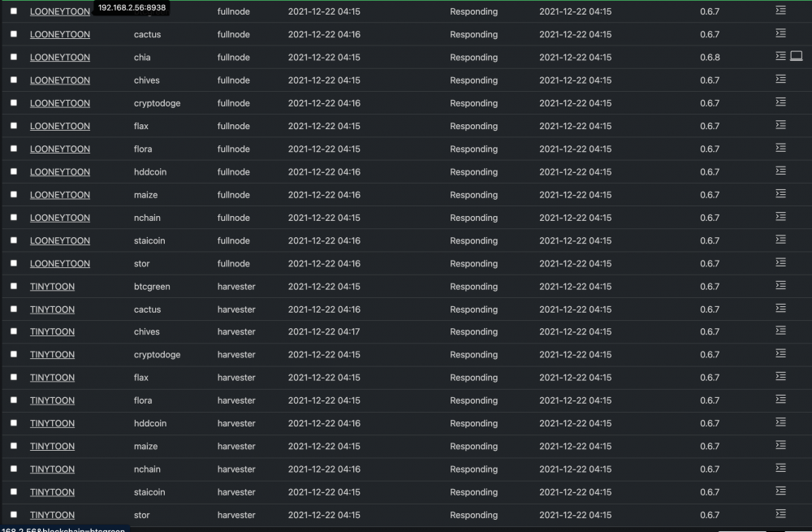View log icon for LOONEYTOON chives row
812x532 pixels.
[780, 79]
